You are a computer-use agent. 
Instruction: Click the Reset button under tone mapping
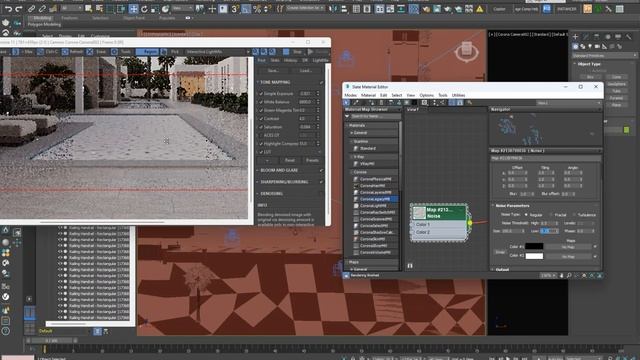[290, 160]
